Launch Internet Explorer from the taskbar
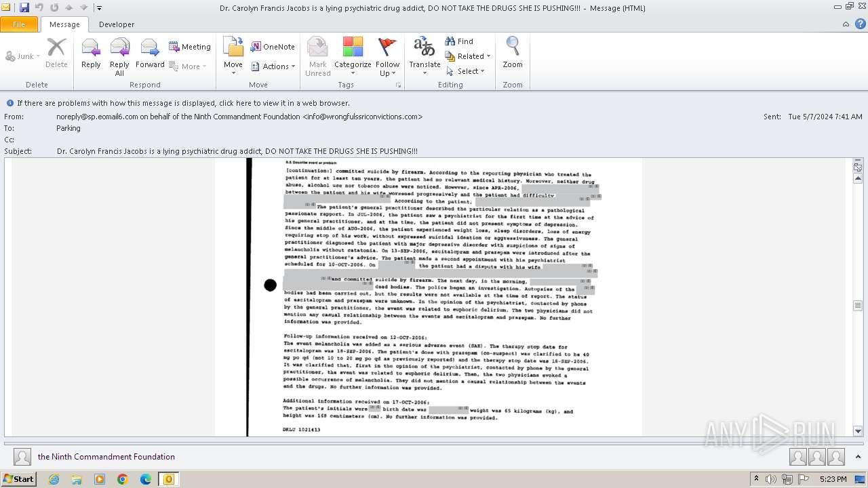 coord(54,479)
